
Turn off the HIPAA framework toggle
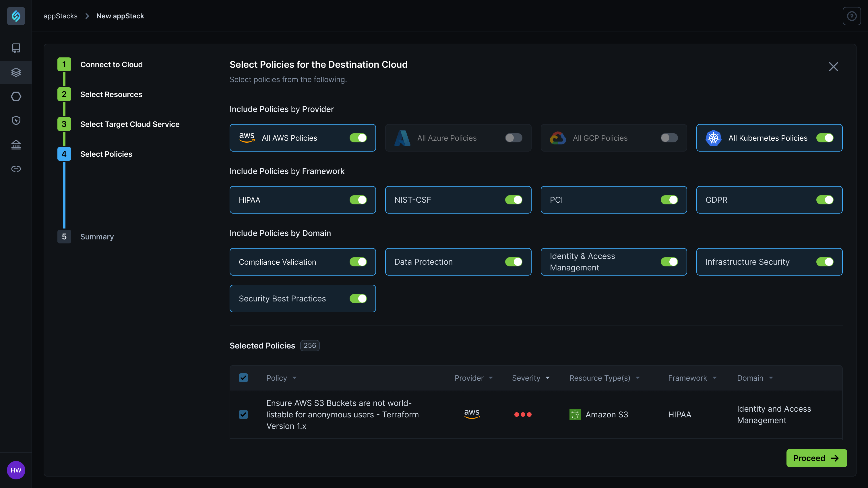pos(358,200)
